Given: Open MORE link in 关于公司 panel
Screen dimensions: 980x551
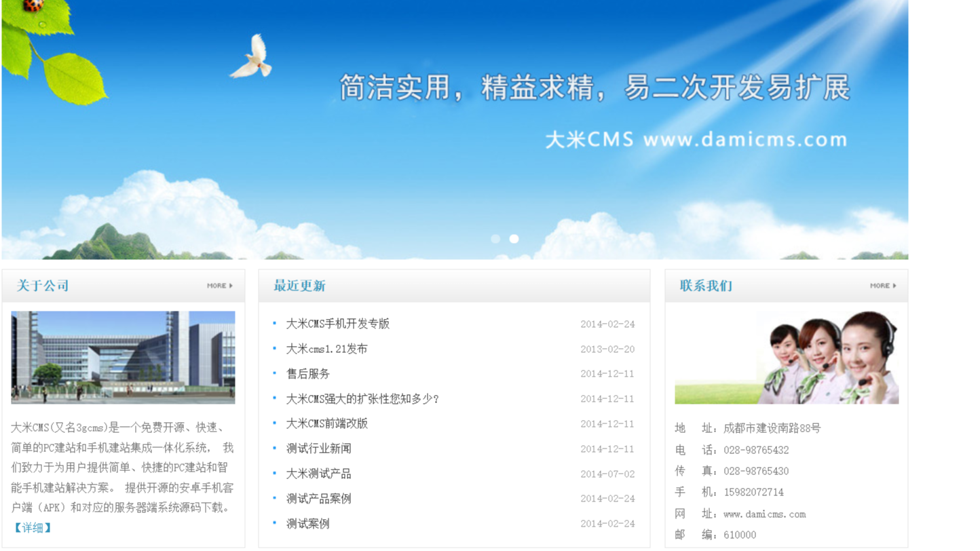Looking at the screenshot, I should coord(220,286).
